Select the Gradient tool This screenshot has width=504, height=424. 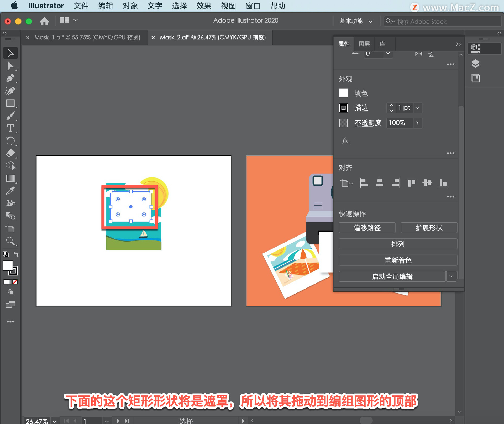10,178
